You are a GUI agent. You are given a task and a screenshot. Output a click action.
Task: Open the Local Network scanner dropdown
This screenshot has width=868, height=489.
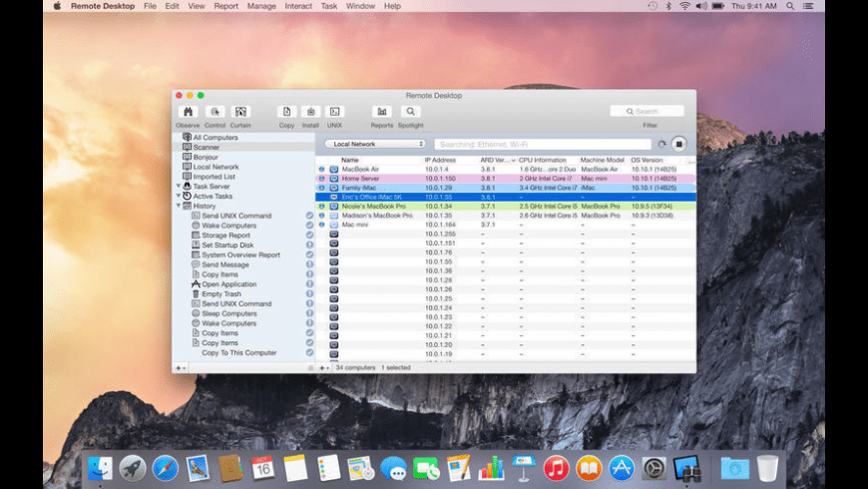tap(375, 144)
